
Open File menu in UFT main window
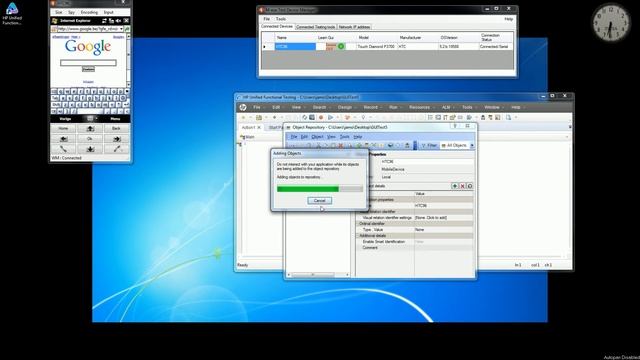(257, 107)
